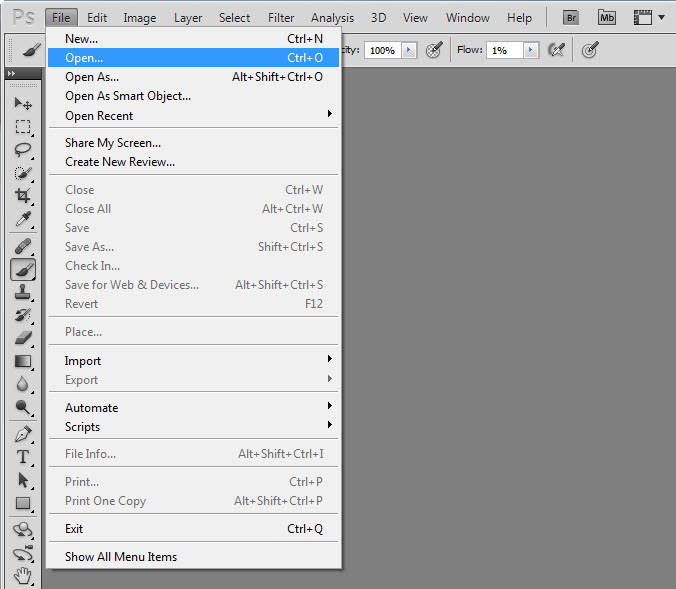Open the Filter menu
The image size is (676, 589).
[x=281, y=18]
